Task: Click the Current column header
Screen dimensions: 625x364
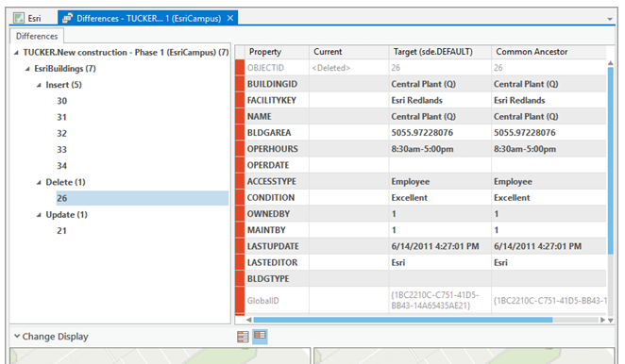Action: pyautogui.click(x=348, y=52)
